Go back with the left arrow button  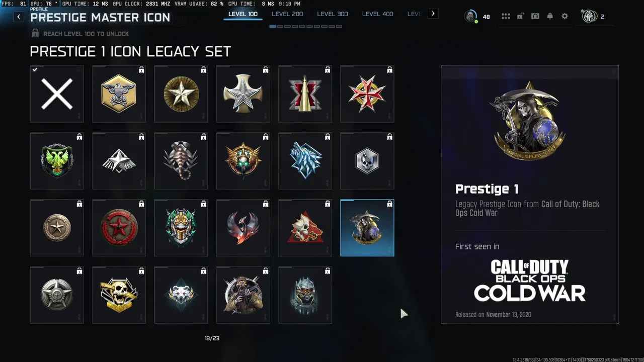(x=19, y=17)
